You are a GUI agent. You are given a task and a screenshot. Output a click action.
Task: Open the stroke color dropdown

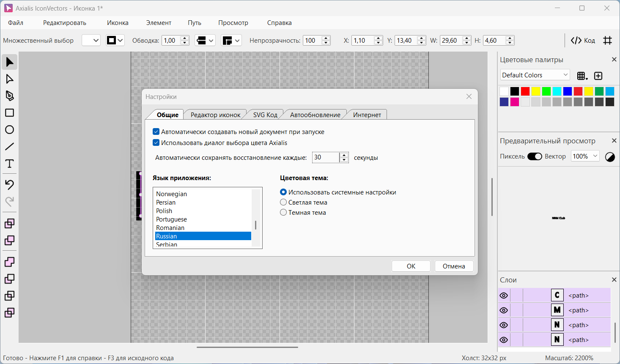click(x=115, y=41)
